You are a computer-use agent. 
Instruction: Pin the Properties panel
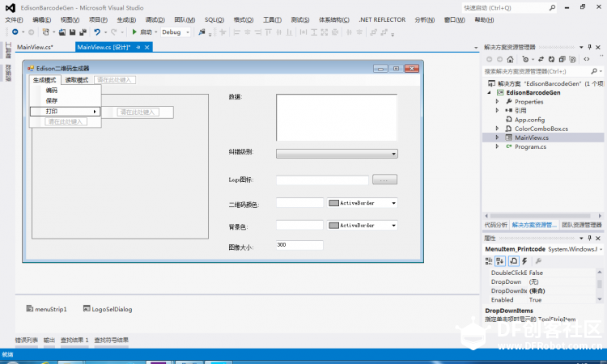589,238
